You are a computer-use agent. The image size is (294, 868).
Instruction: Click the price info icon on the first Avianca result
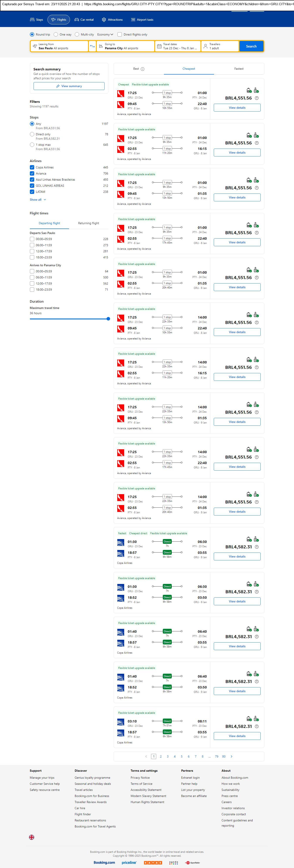click(257, 98)
